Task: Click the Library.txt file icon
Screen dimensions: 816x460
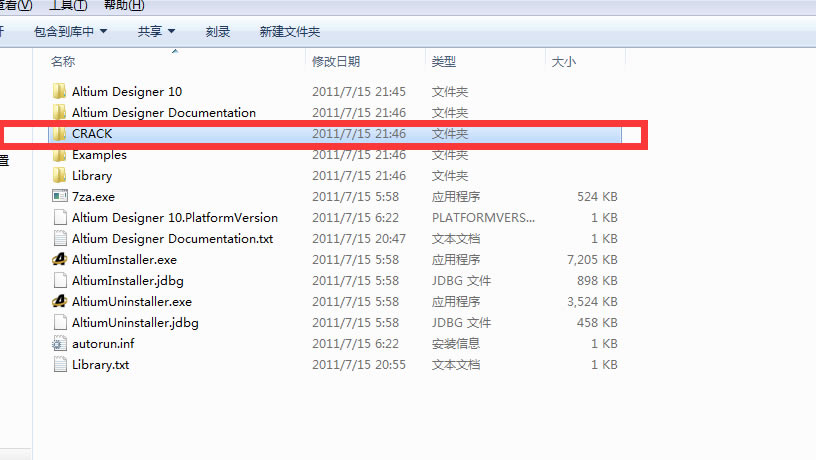Action: tap(60, 364)
